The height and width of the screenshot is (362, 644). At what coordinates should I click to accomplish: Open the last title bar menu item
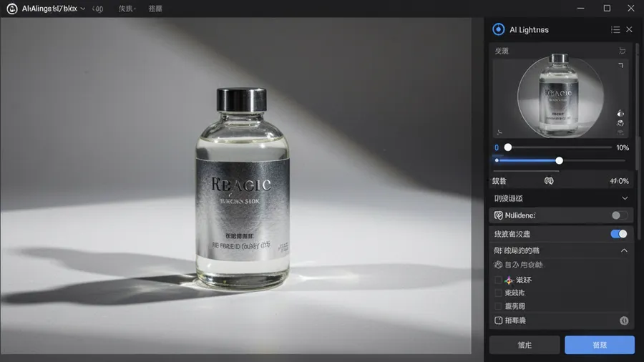155,9
